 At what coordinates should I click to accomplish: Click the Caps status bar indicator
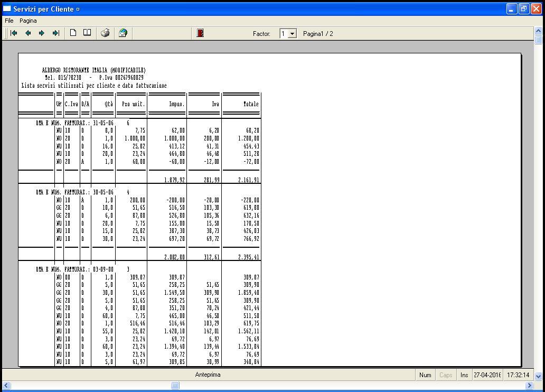(x=446, y=375)
